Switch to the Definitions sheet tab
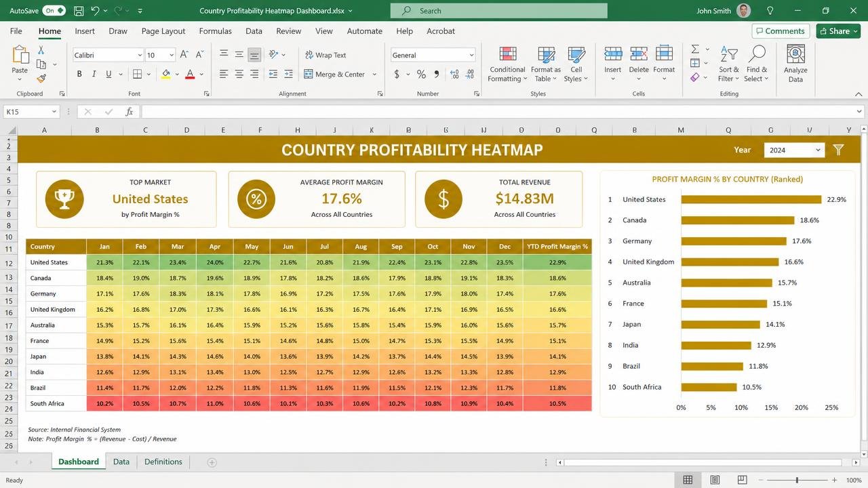The height and width of the screenshot is (488, 868). click(x=163, y=462)
